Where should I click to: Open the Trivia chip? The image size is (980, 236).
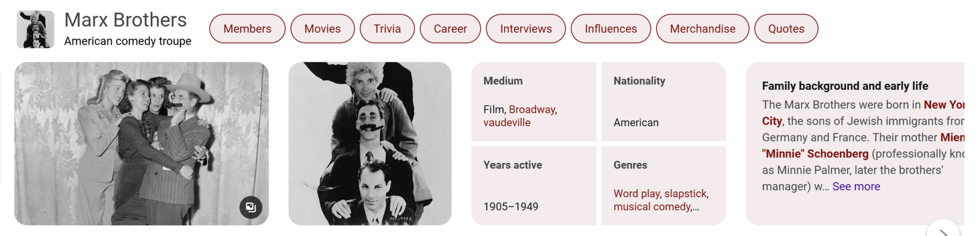[x=387, y=29]
